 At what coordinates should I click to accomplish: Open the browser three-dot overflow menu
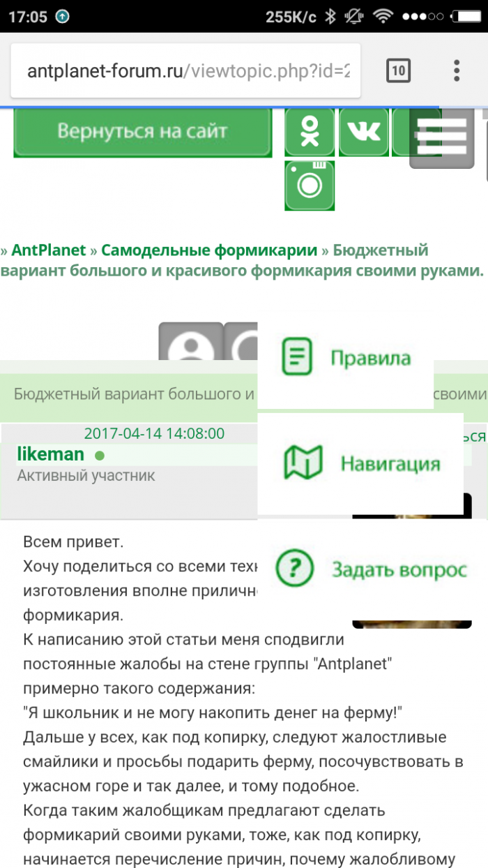457,70
